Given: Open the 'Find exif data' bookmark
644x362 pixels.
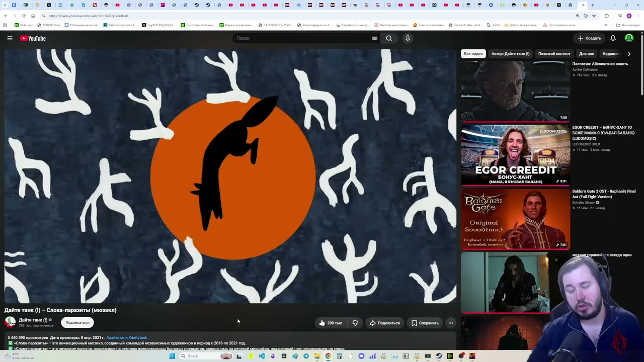Looking at the screenshot, I should point(465,25).
